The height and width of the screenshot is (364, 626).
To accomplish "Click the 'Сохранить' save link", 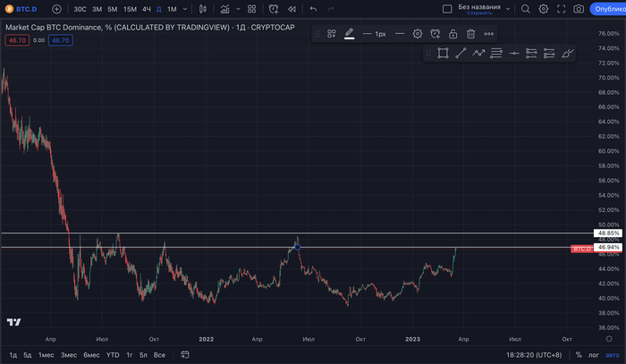I will 479,13.
